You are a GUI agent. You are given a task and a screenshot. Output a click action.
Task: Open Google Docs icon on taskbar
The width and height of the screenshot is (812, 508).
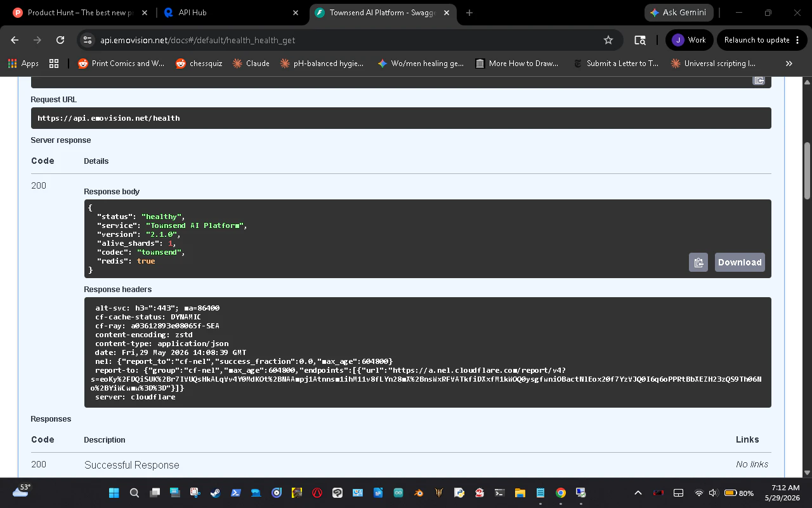[378, 493]
